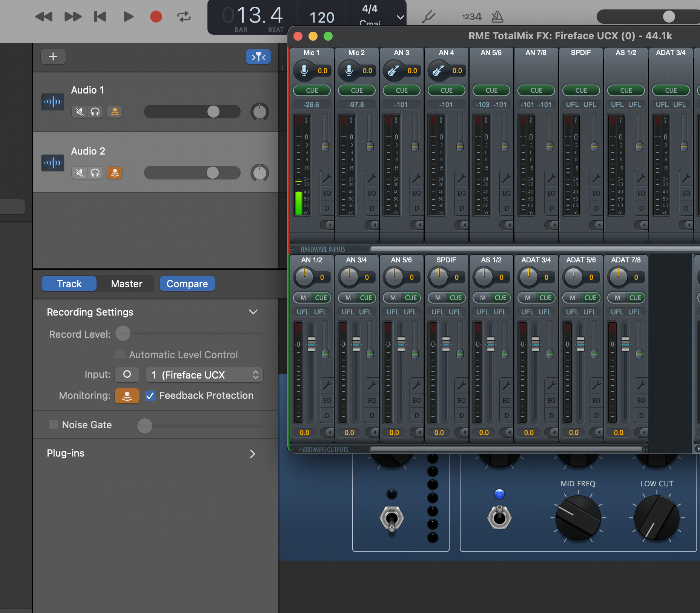The image size is (700, 613).
Task: Click the tuner fork icon
Action: click(x=428, y=17)
